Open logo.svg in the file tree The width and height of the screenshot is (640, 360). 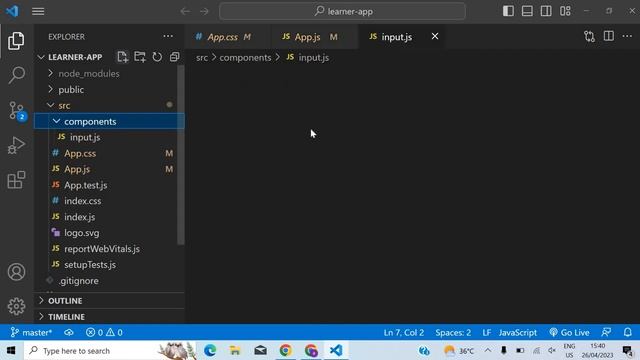click(109, 233)
